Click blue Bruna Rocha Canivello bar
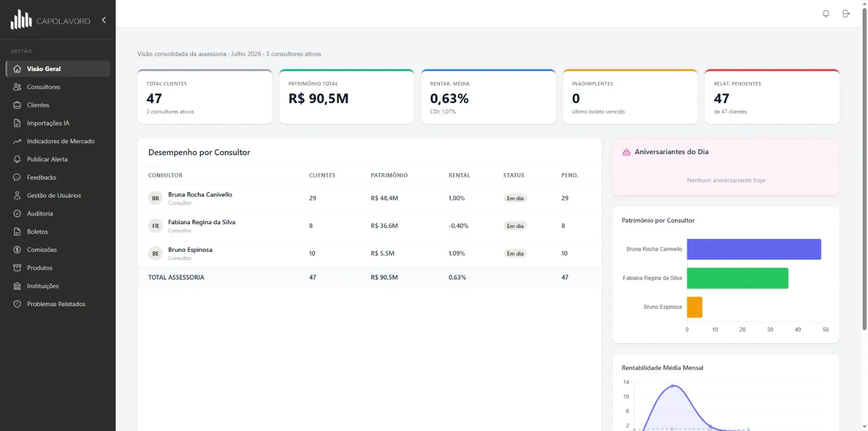The image size is (868, 431). 754,249
